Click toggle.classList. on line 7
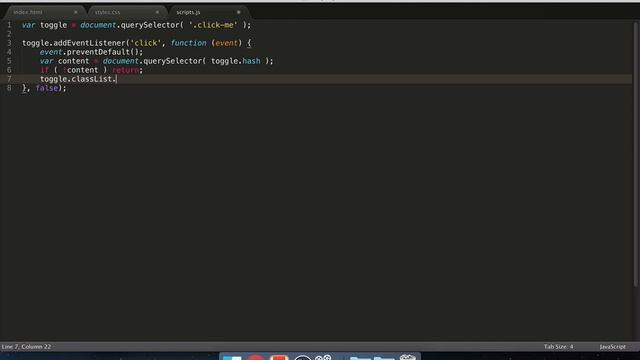640x360 pixels. [78, 79]
